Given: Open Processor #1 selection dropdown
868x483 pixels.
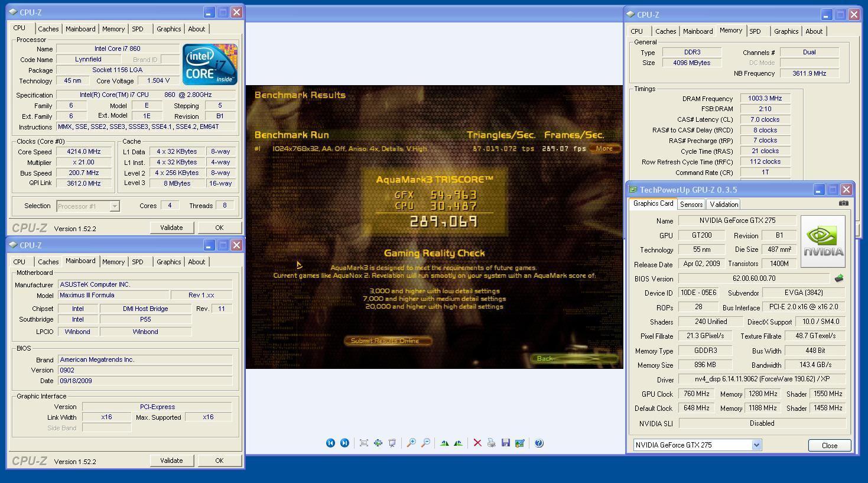Looking at the screenshot, I should [x=115, y=206].
